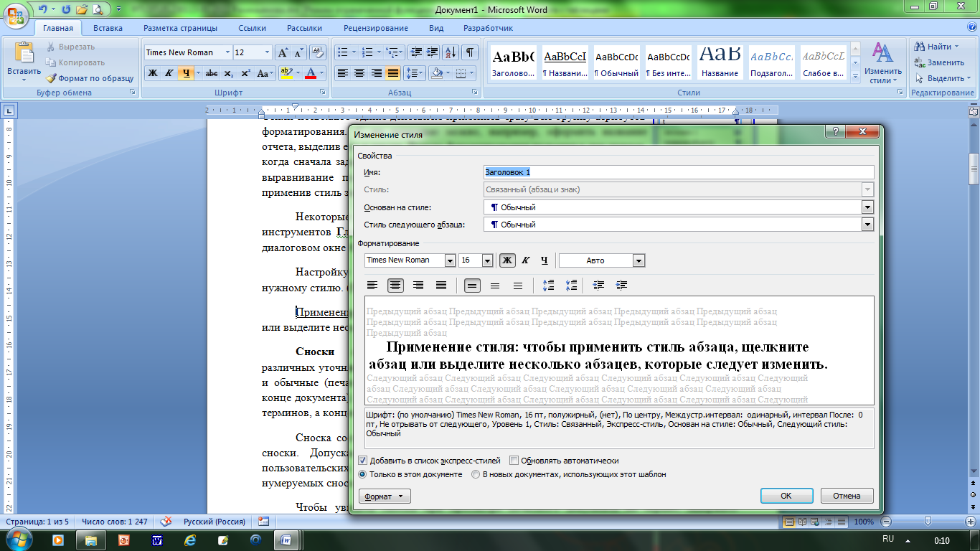
Task: Set center alignment in style dialog
Action: pyautogui.click(x=395, y=286)
